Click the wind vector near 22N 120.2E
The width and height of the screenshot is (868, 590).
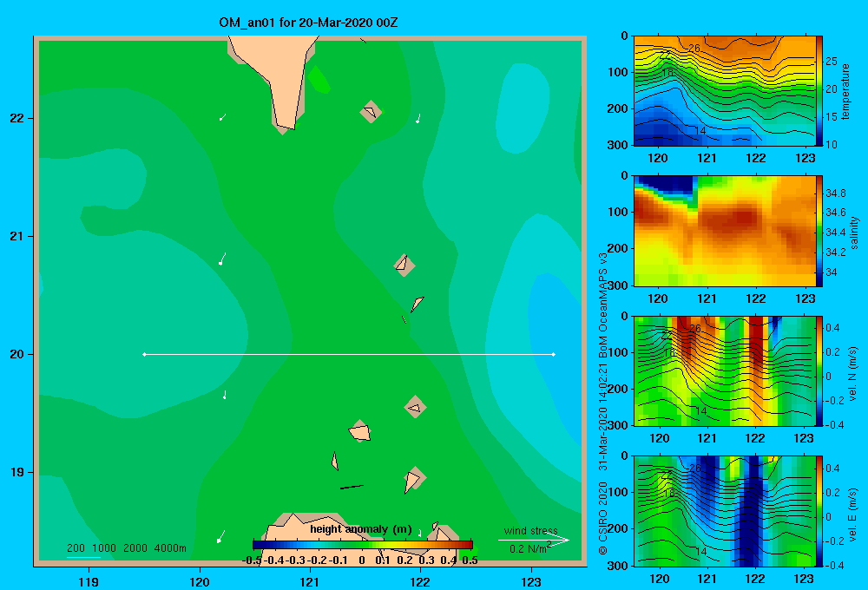click(x=222, y=117)
